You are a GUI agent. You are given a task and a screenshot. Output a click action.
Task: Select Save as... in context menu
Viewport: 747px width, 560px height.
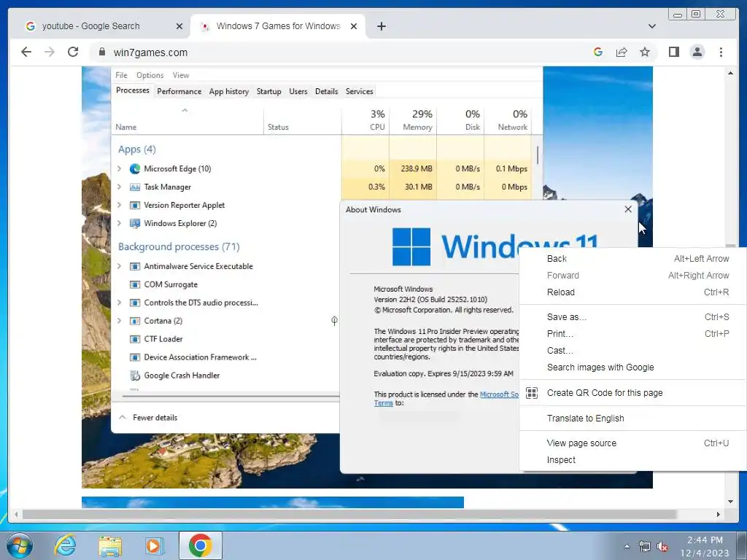632,317
